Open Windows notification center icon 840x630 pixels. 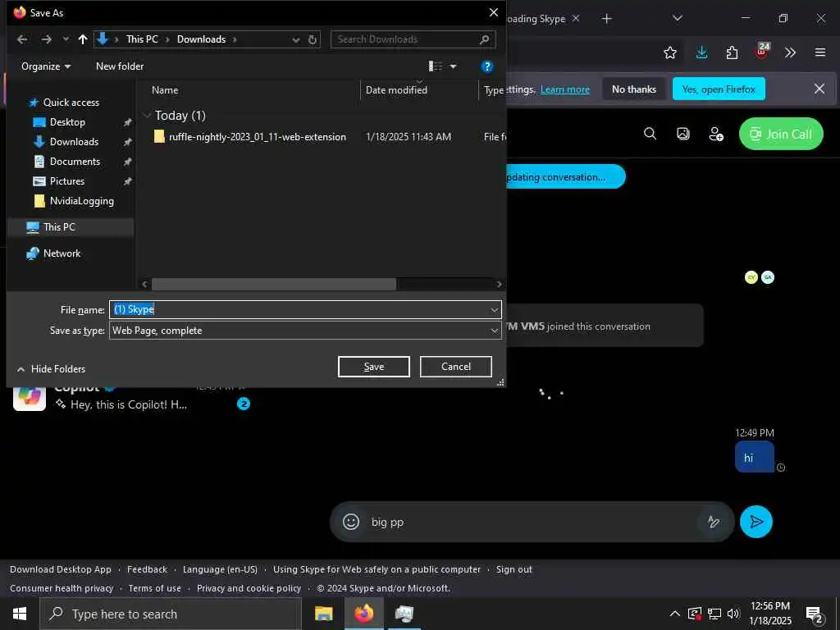point(815,614)
